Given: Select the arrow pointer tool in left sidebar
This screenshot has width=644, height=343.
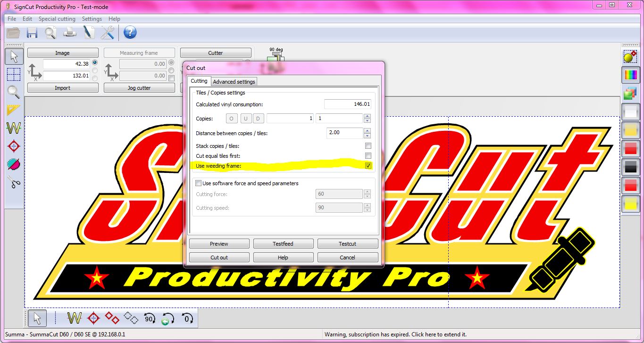Looking at the screenshot, I should (x=14, y=56).
